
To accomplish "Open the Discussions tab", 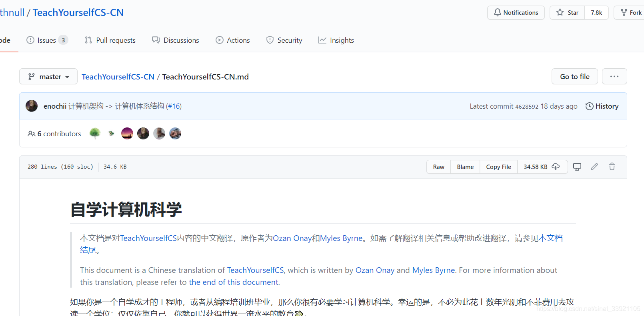I will [x=175, y=40].
